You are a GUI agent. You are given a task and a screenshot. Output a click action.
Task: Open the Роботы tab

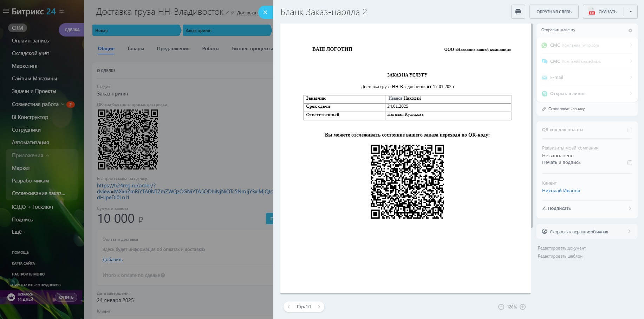211,49
